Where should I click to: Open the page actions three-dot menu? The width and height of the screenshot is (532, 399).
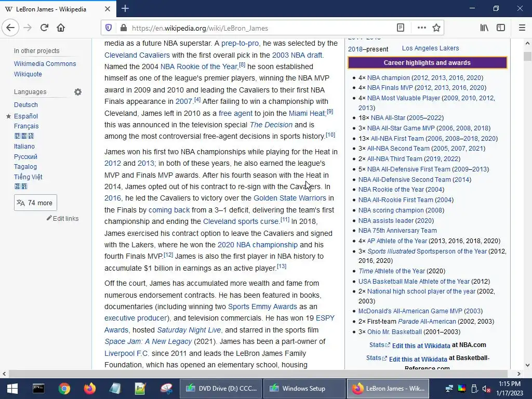pyautogui.click(x=421, y=28)
